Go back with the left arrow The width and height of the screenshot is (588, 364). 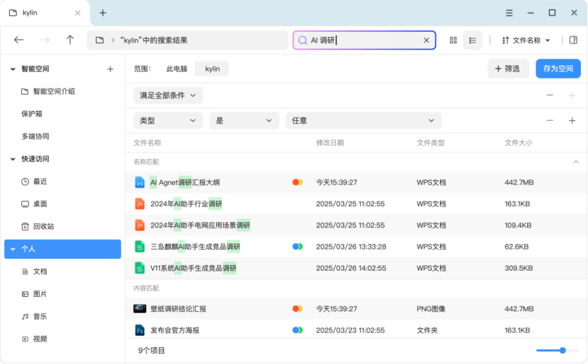point(19,40)
